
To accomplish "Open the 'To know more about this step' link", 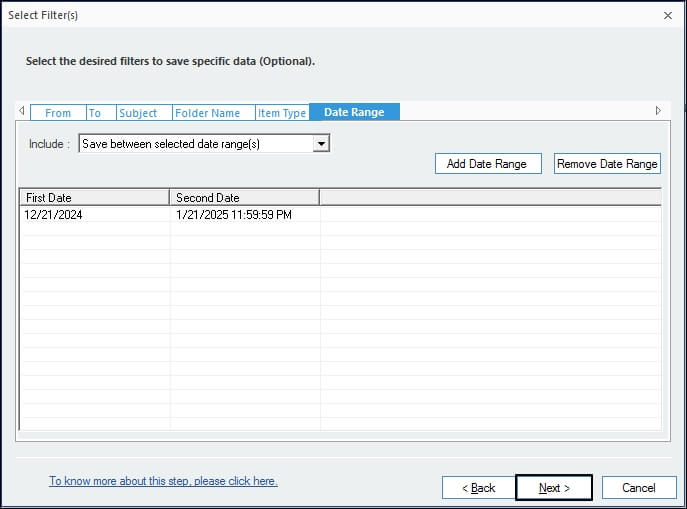I will (x=163, y=481).
